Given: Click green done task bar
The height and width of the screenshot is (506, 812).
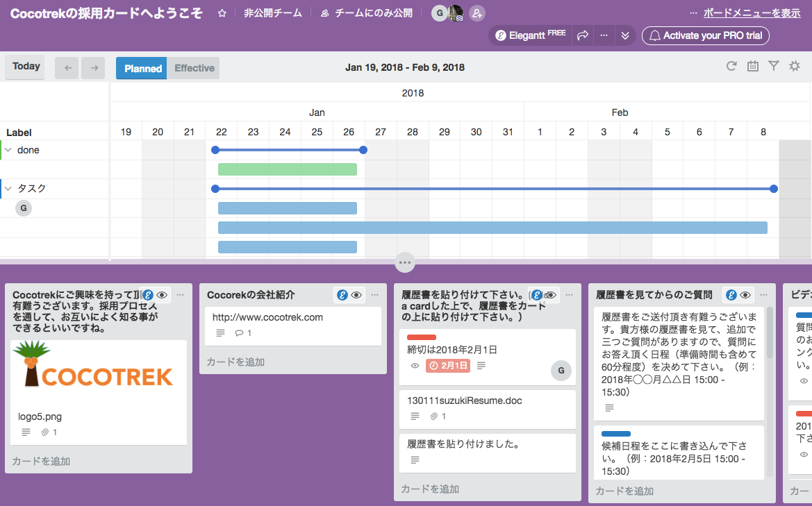Looking at the screenshot, I should coord(288,169).
